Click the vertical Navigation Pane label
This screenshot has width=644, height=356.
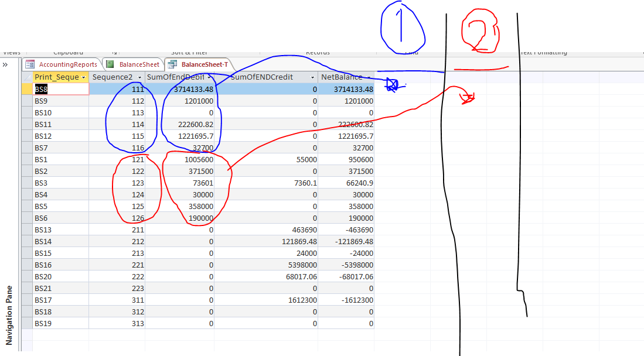pyautogui.click(x=9, y=316)
